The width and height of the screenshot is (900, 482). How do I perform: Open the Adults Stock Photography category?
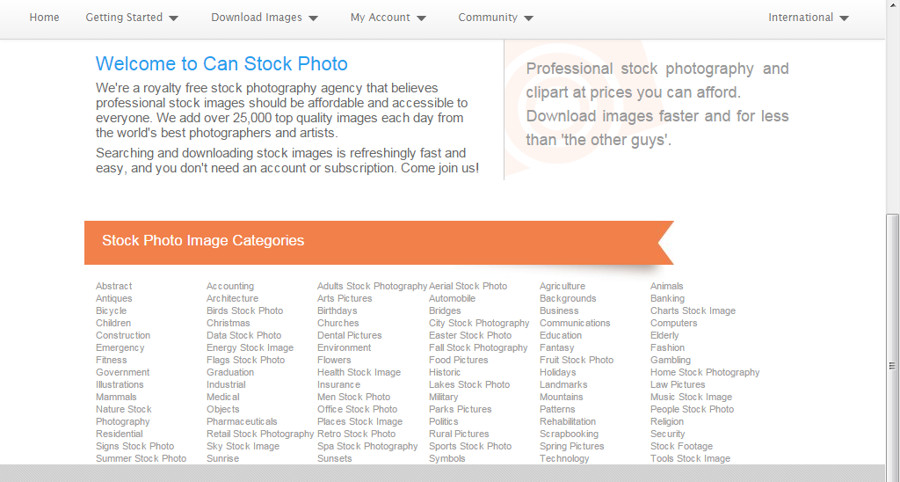click(x=372, y=286)
